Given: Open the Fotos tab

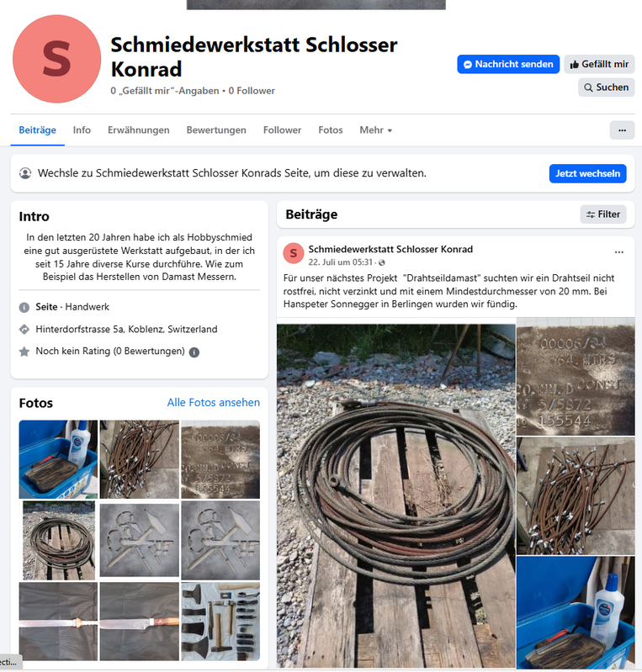Looking at the screenshot, I should point(330,130).
